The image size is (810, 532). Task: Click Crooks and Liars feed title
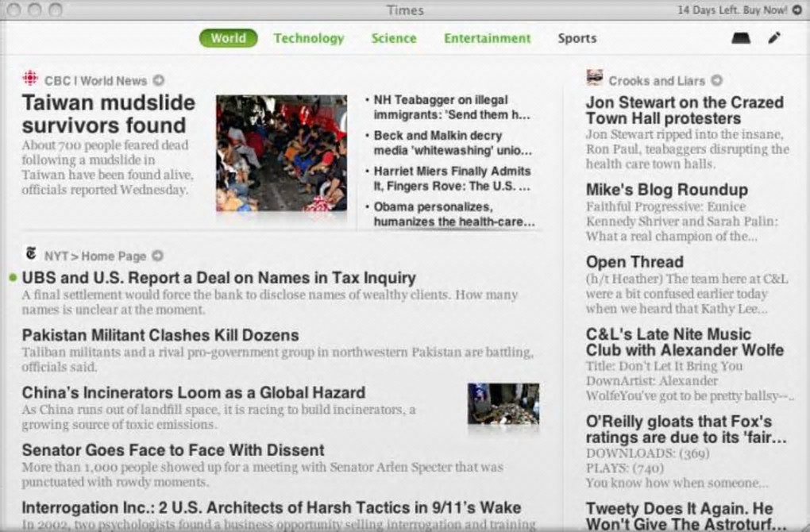coord(657,81)
